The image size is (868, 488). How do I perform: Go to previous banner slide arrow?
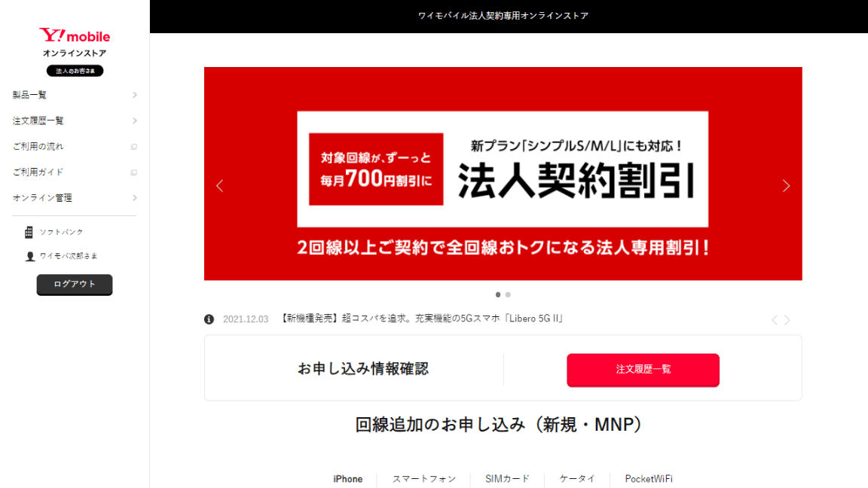pos(220,186)
